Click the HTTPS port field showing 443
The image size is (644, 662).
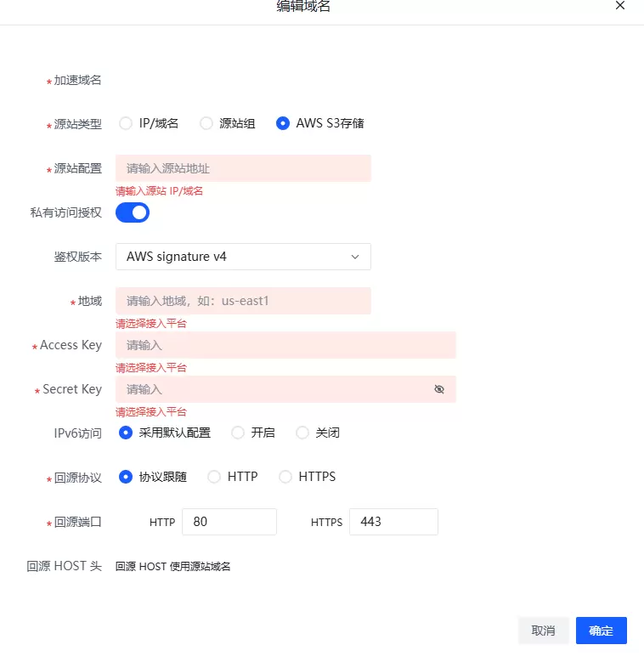point(393,522)
